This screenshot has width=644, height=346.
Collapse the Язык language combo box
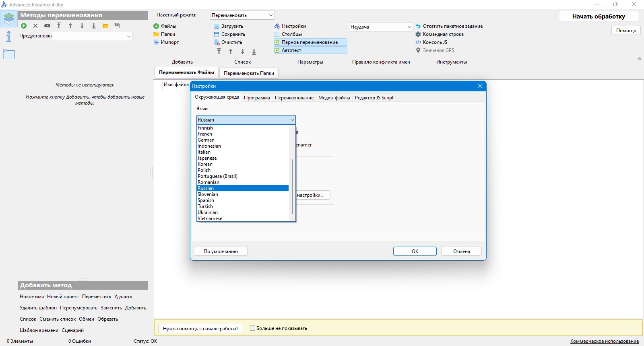(246, 120)
